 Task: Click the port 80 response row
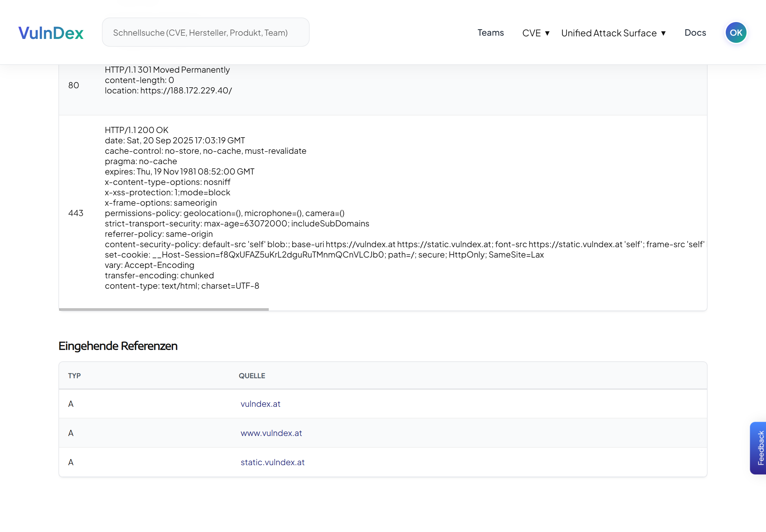pos(367,85)
